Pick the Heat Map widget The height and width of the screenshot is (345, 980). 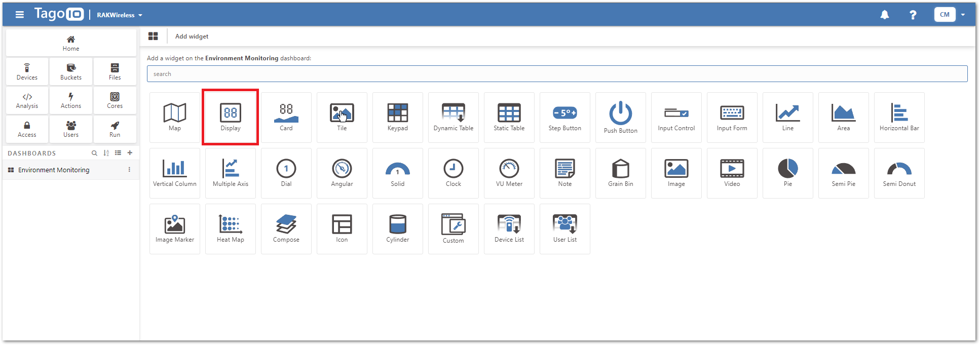[230, 228]
